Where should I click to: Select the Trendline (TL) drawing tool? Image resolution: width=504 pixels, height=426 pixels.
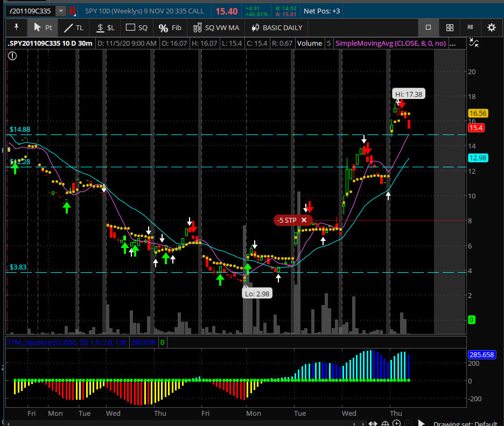coord(74,27)
